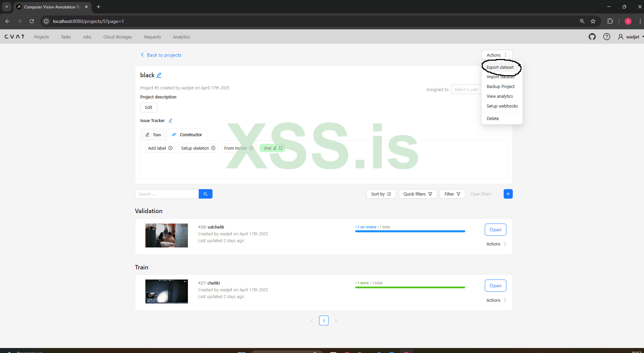This screenshot has width=644, height=353.
Task: Select Export dataset from Actions menu
Action: coord(502,67)
